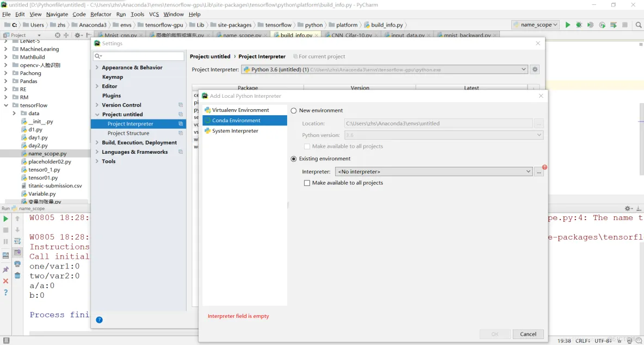Open Project Structure settings page
This screenshot has width=644, height=345.
pyautogui.click(x=128, y=133)
